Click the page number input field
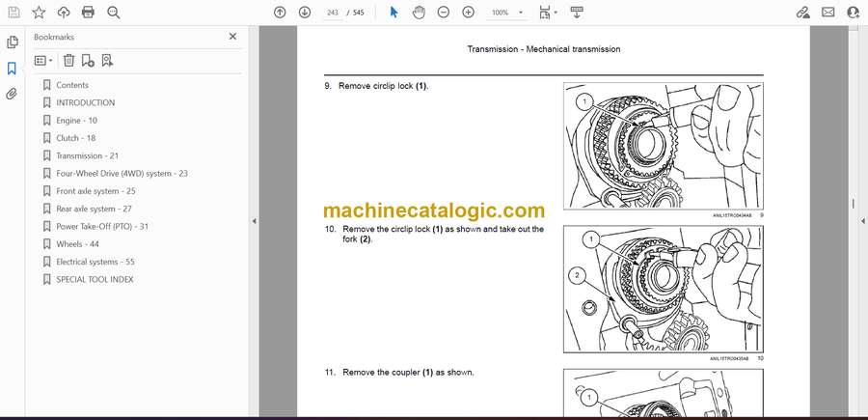Screen dimensions: 868x420 (334, 13)
